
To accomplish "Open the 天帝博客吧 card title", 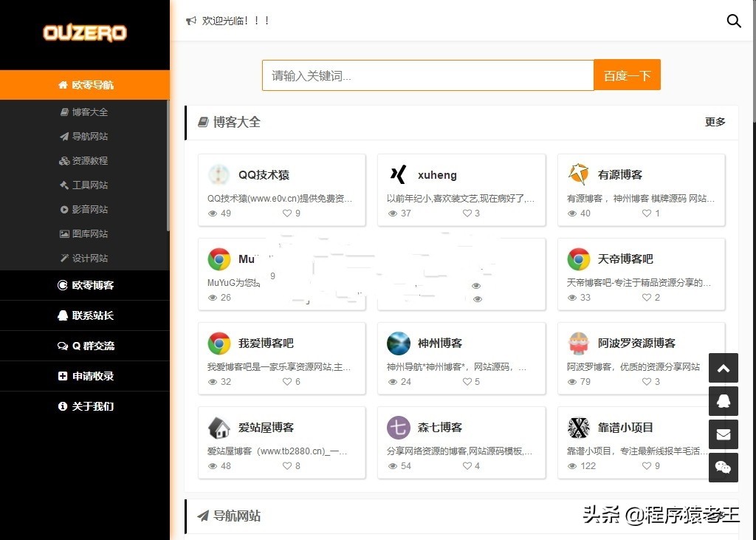I will point(625,259).
